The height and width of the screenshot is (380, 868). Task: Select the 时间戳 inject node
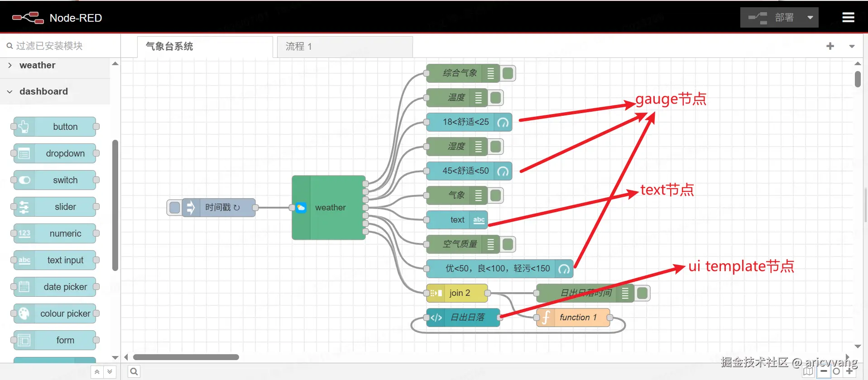click(x=219, y=208)
